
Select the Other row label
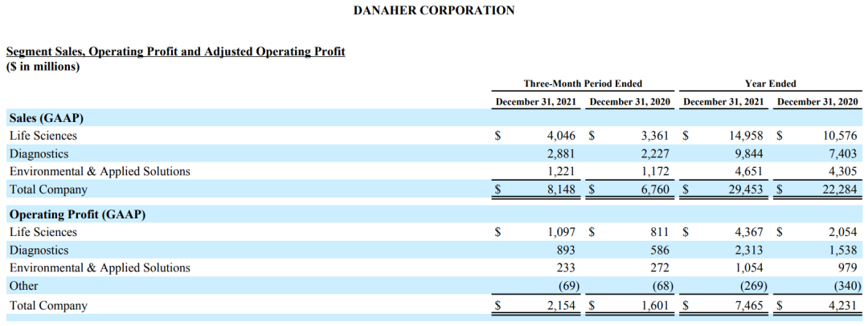[24, 286]
